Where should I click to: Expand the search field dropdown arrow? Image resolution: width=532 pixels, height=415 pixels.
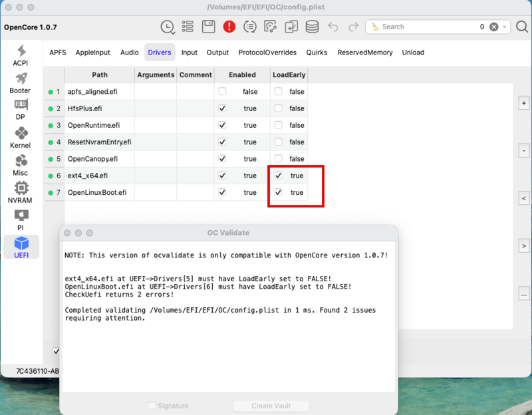[x=505, y=27]
